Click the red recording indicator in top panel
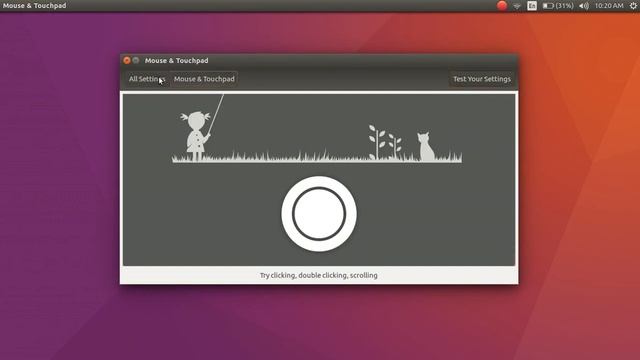The image size is (640, 360). pyautogui.click(x=502, y=5)
